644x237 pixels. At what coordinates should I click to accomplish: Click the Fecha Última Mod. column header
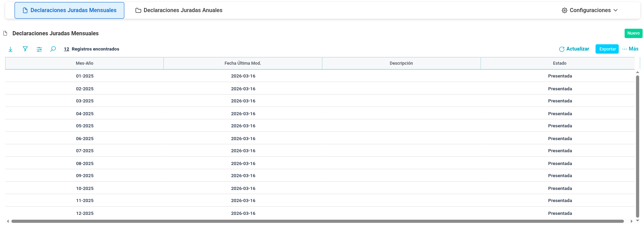tap(243, 63)
